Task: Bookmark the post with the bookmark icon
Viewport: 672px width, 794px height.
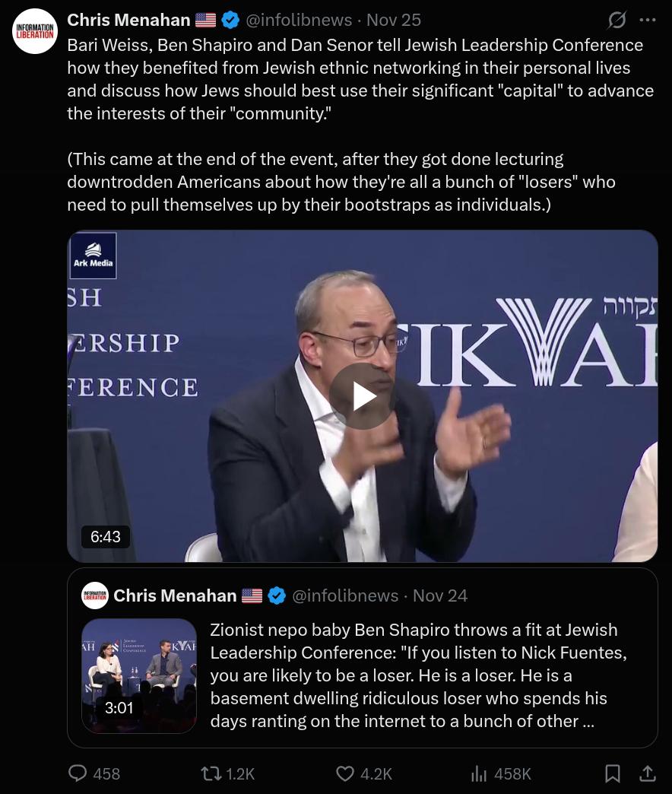Action: (x=613, y=773)
